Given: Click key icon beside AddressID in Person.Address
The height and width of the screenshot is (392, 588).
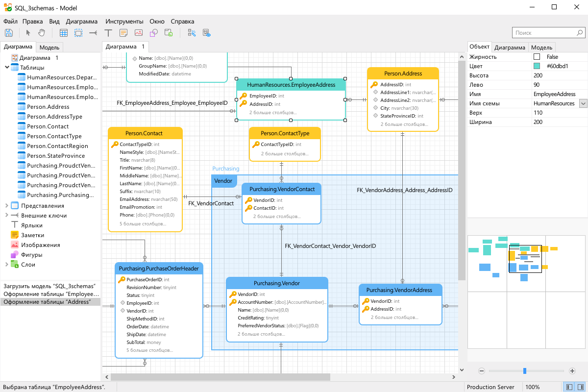Looking at the screenshot, I should (374, 85).
